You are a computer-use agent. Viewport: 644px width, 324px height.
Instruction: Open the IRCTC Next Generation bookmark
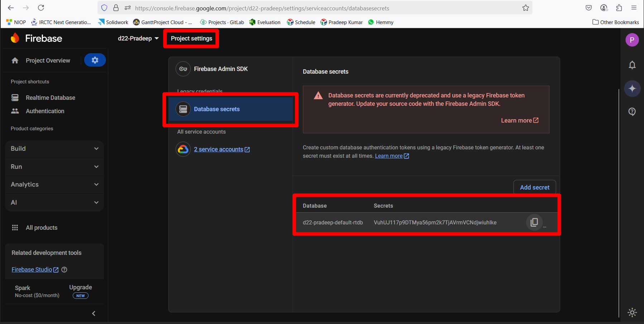pyautogui.click(x=61, y=22)
